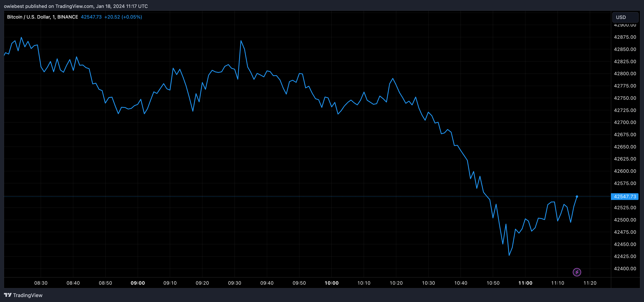The image size is (644, 302).
Task: Click the 09:00 time axis label
Action: pyautogui.click(x=138, y=283)
